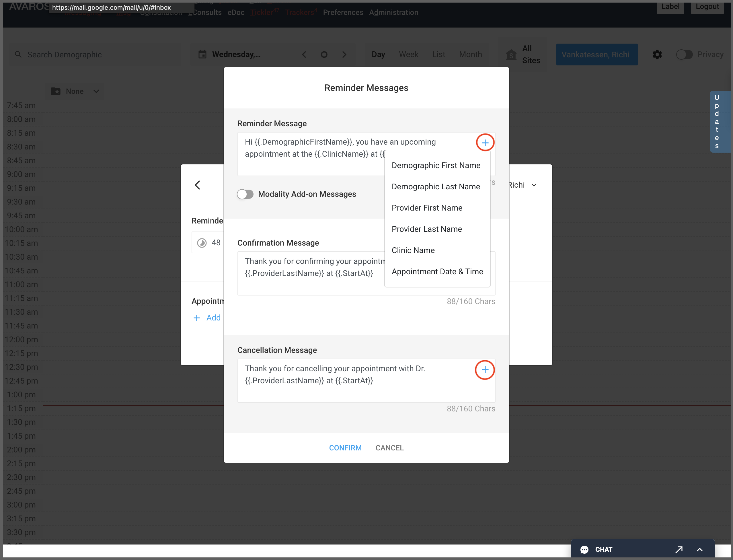
Task: Go to next day arrow
Action: click(344, 54)
